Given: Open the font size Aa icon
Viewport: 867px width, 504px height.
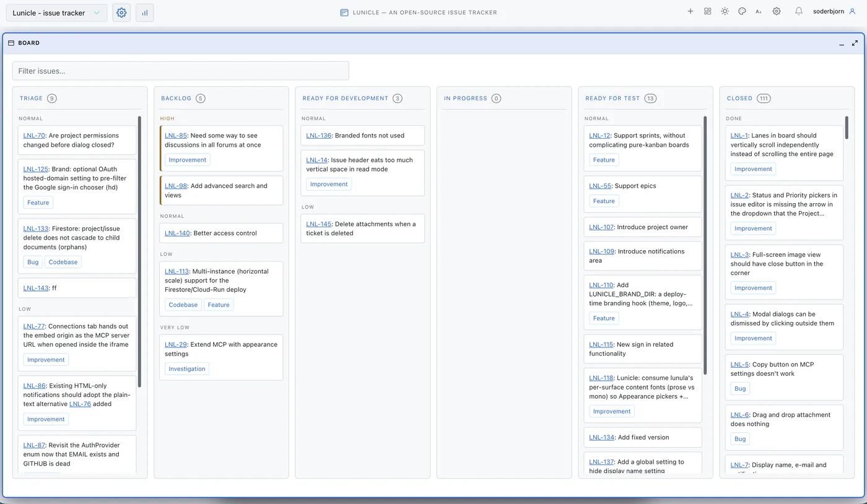Looking at the screenshot, I should [x=759, y=11].
